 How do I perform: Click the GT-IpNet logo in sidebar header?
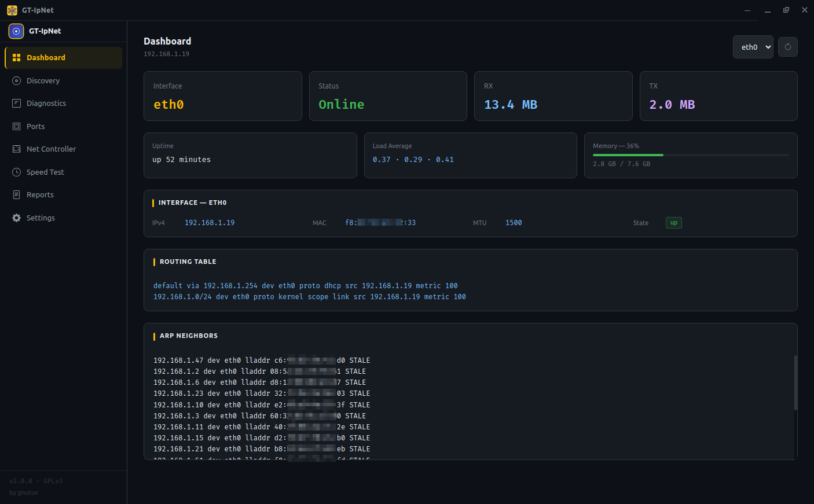[x=16, y=31]
